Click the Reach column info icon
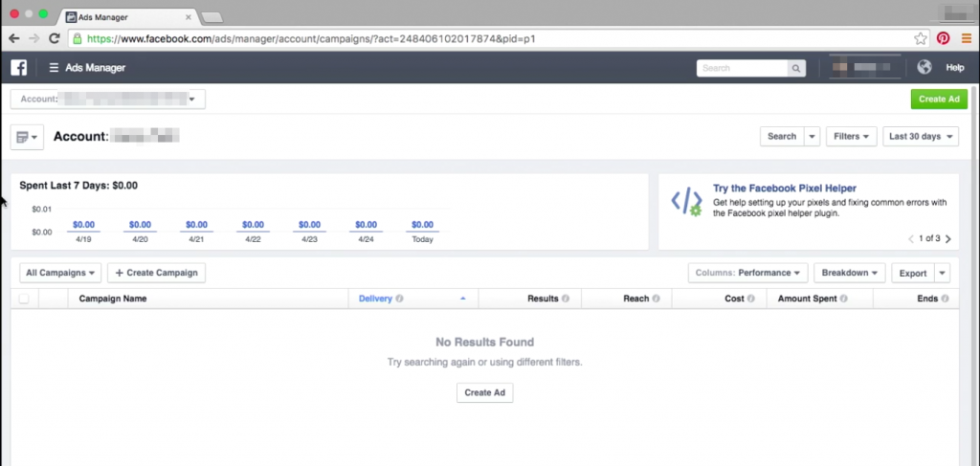 (656, 299)
